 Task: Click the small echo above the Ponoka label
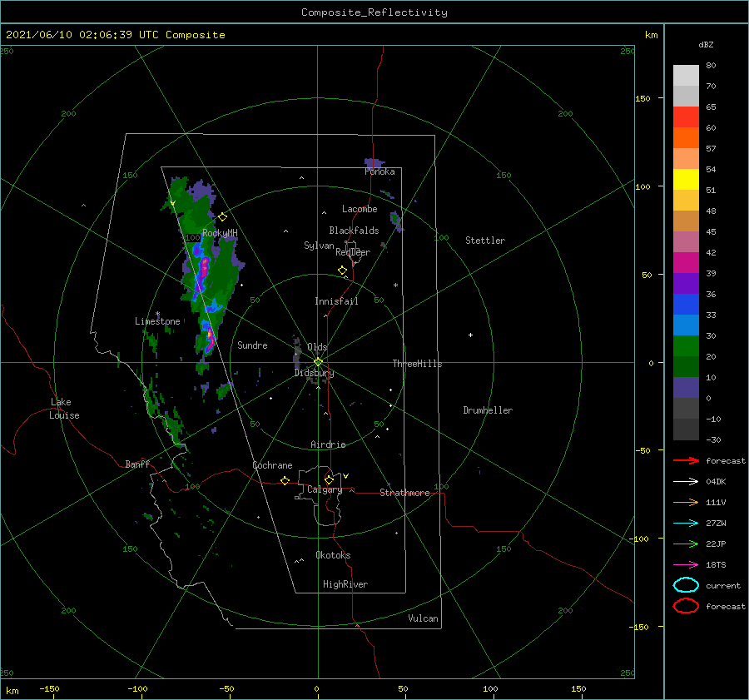[374, 162]
